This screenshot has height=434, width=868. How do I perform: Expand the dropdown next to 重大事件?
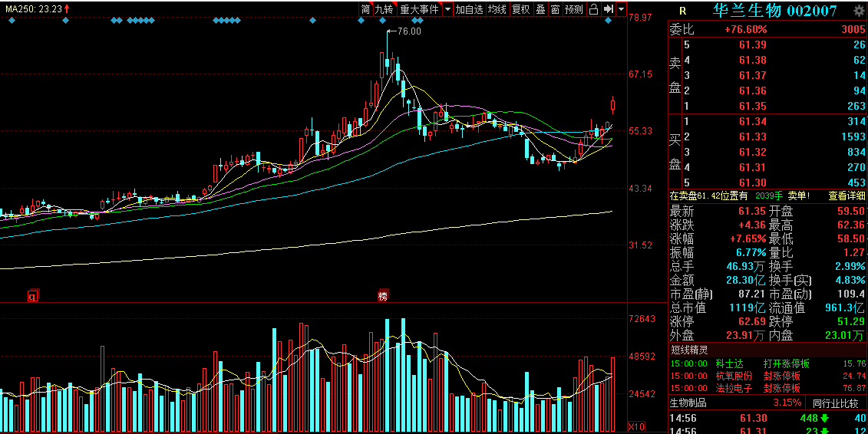[447, 9]
